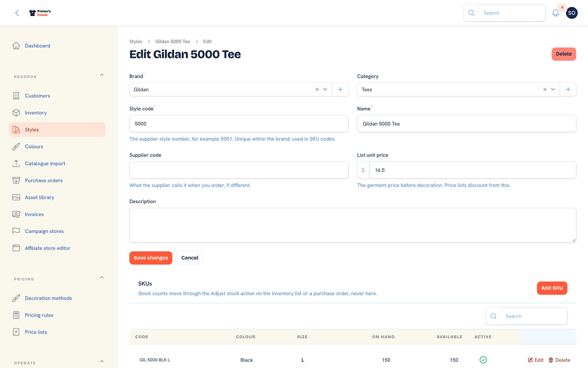Click the header search magnifier icon
The height and width of the screenshot is (368, 588).
471,13
